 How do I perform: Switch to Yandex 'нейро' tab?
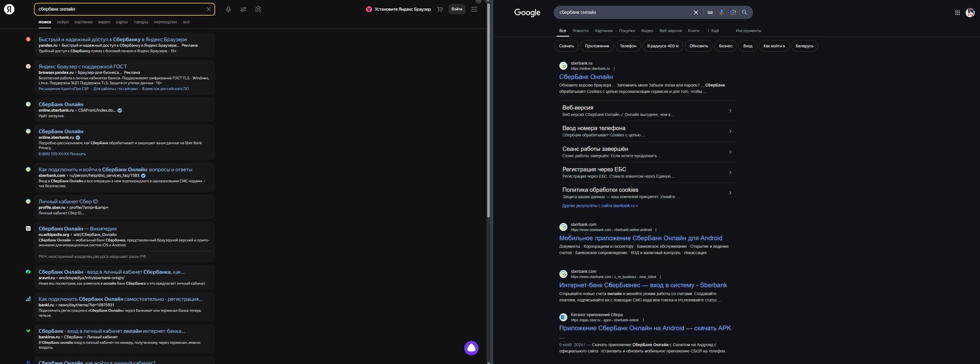click(63, 22)
